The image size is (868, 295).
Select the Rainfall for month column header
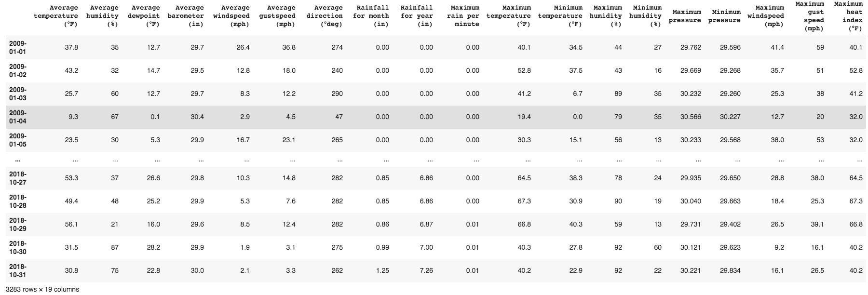click(x=371, y=16)
